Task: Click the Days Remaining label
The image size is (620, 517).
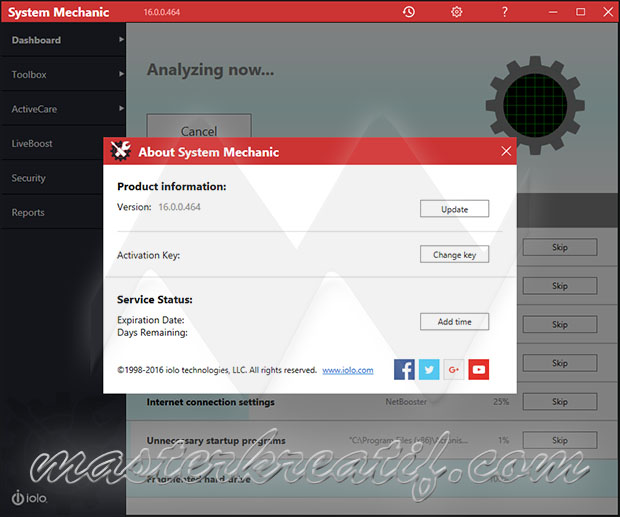Action: coord(152,332)
